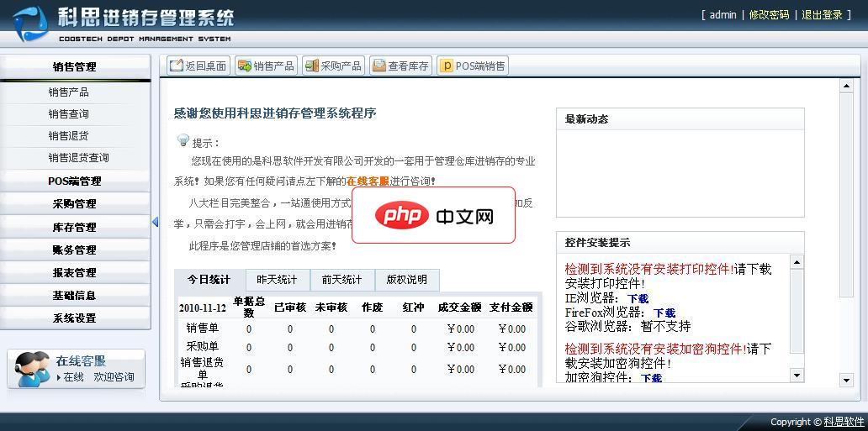Viewport: 868px width, 431px height.
Task: Click the 科思 logo icon in header
Action: pos(30,24)
